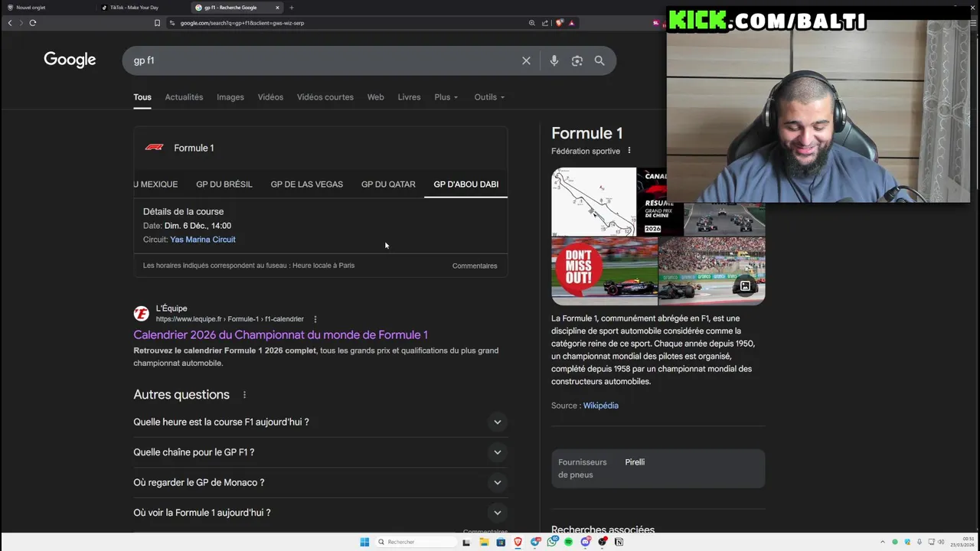Image resolution: width=980 pixels, height=551 pixels.
Task: Select the Tous search tab
Action: coord(142,97)
